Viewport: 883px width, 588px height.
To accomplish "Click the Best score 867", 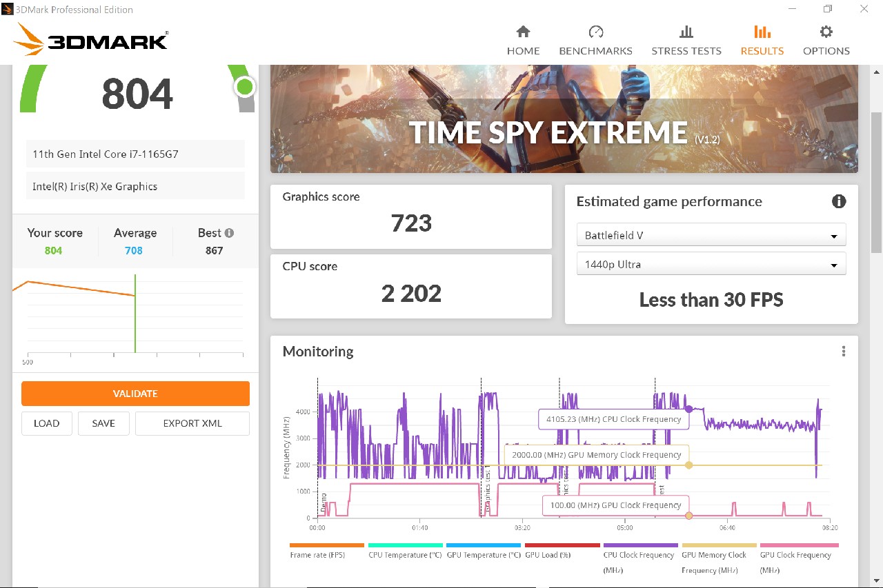I will click(x=215, y=250).
